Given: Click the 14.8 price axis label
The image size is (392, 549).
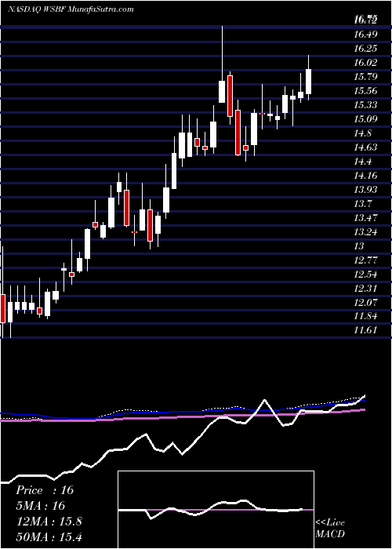Looking at the screenshot, I should [363, 133].
